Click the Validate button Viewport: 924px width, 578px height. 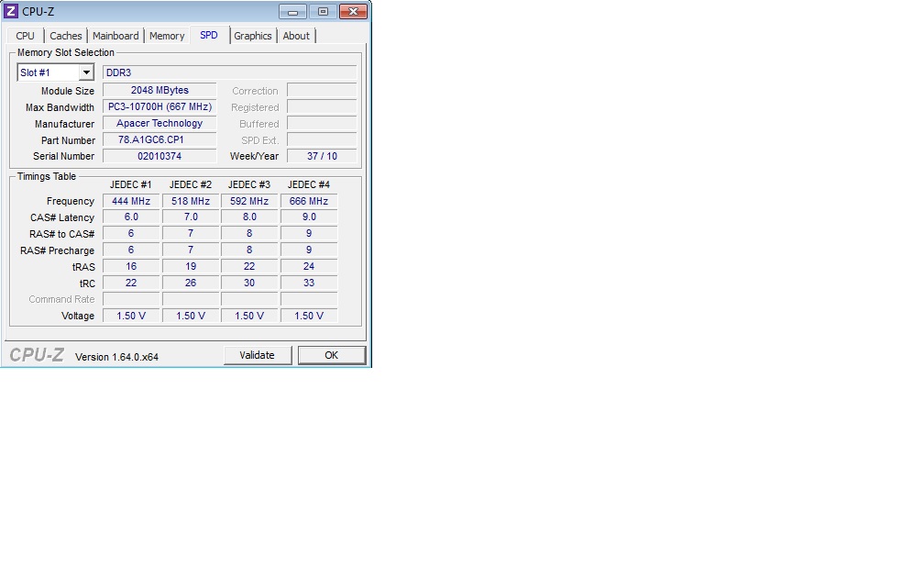pyautogui.click(x=257, y=355)
